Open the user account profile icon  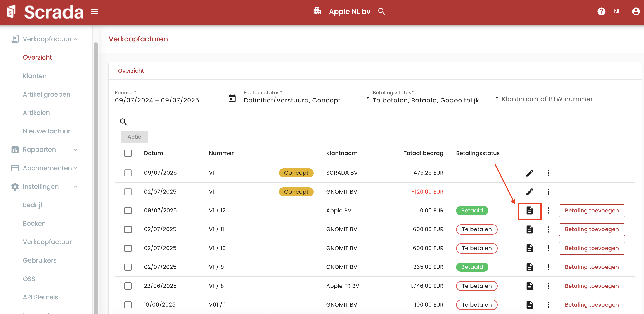tap(635, 12)
